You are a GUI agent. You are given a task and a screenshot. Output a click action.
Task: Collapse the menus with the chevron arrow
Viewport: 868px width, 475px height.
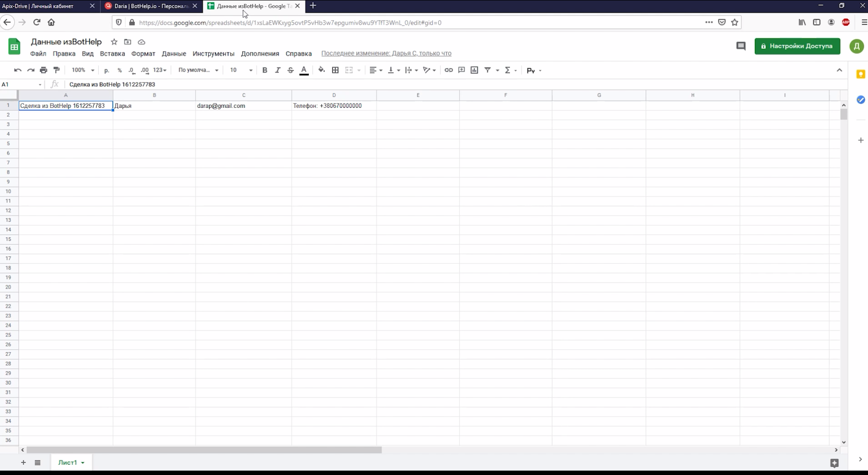pyautogui.click(x=839, y=70)
